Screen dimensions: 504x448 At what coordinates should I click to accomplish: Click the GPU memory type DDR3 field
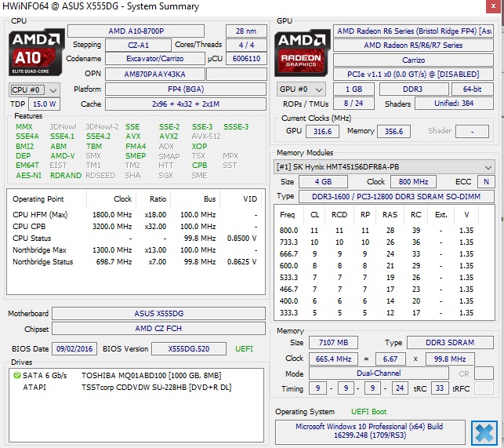(x=414, y=89)
